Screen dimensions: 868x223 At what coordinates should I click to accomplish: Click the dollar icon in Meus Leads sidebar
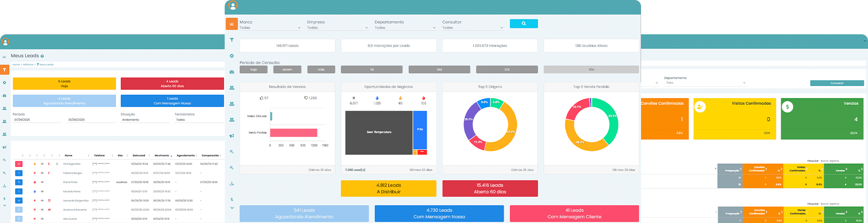coord(5,199)
